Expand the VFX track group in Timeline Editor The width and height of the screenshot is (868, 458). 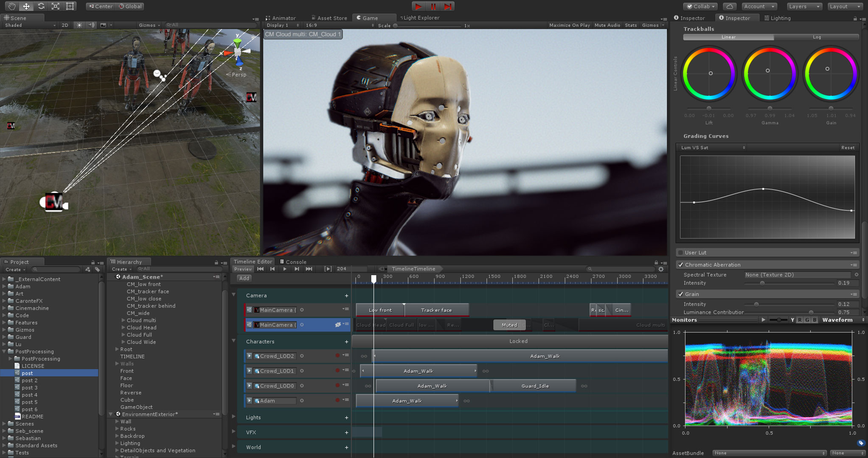pyautogui.click(x=237, y=432)
